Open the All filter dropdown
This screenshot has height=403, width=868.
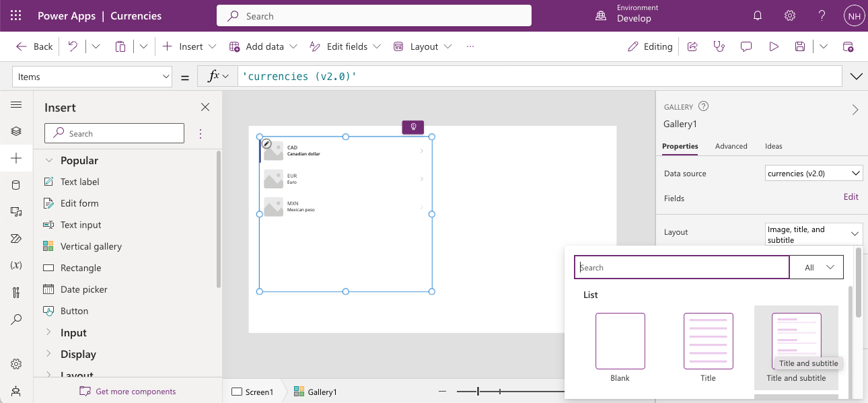click(816, 267)
